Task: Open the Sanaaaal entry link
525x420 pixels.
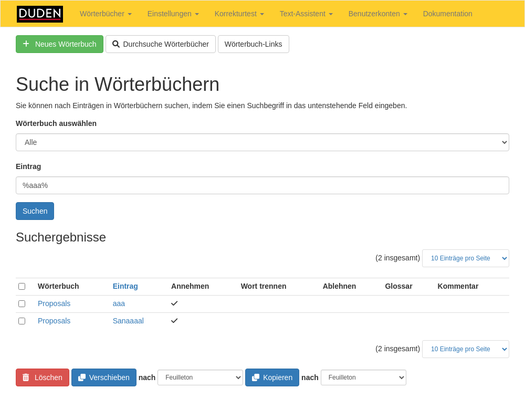Action: click(x=128, y=321)
